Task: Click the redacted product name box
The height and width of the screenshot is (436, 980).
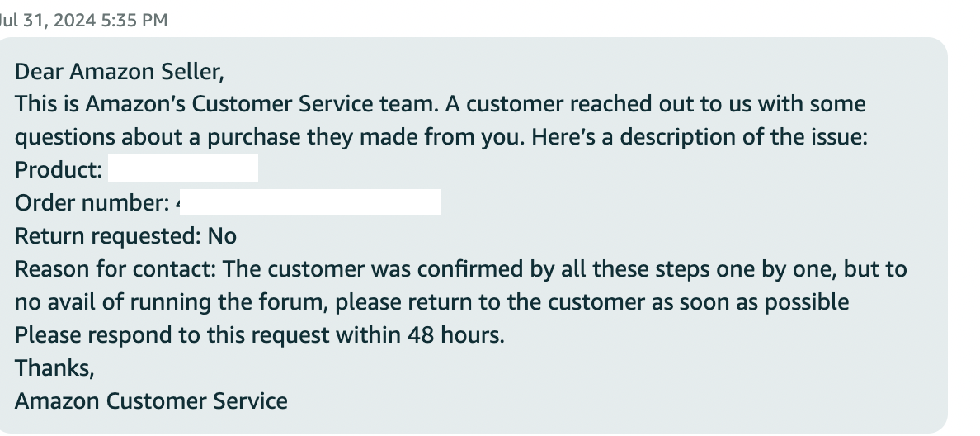Action: pyautogui.click(x=183, y=168)
